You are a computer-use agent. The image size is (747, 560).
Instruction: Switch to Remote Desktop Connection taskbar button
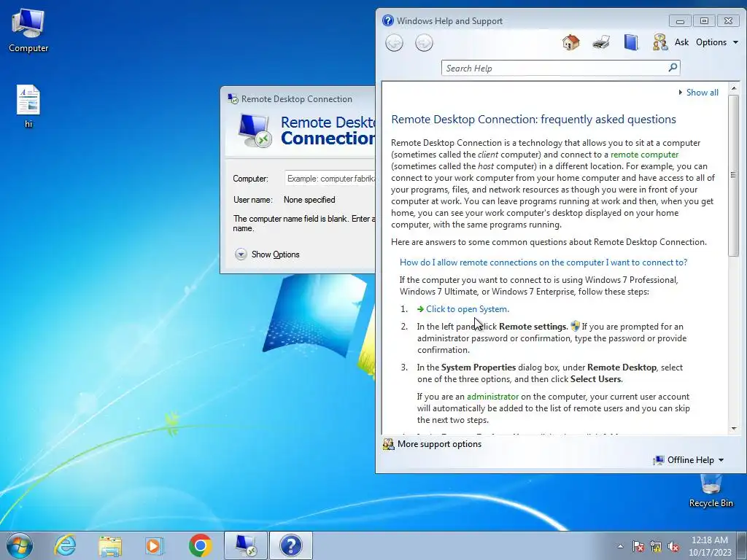point(246,545)
